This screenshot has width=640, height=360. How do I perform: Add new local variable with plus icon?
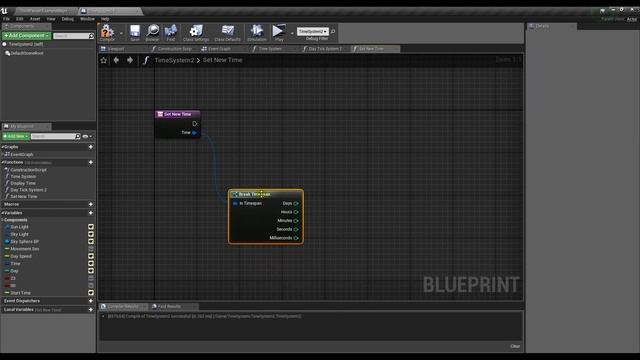tap(91, 310)
